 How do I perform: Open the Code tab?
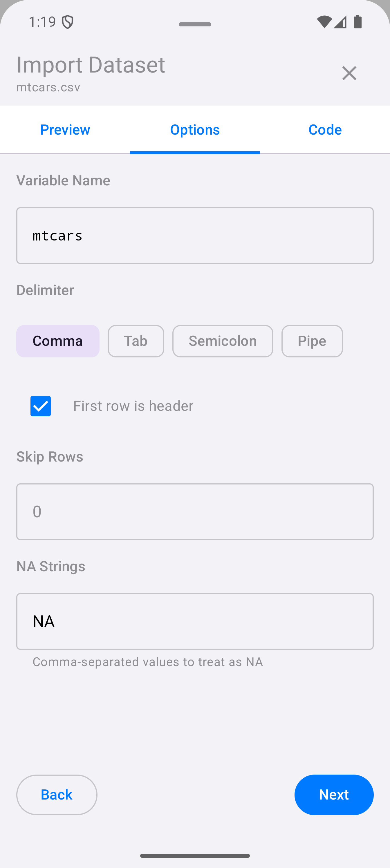coord(325,130)
